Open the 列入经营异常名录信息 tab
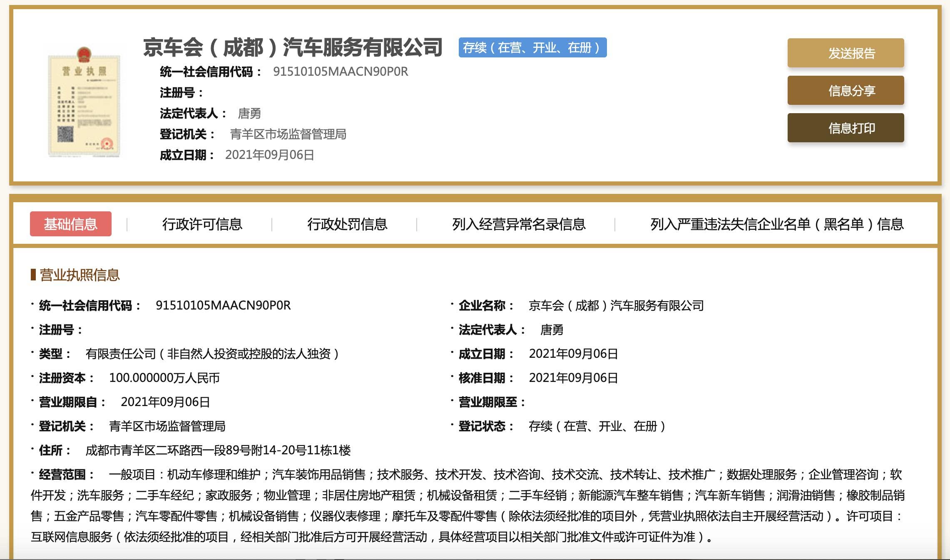 [519, 224]
